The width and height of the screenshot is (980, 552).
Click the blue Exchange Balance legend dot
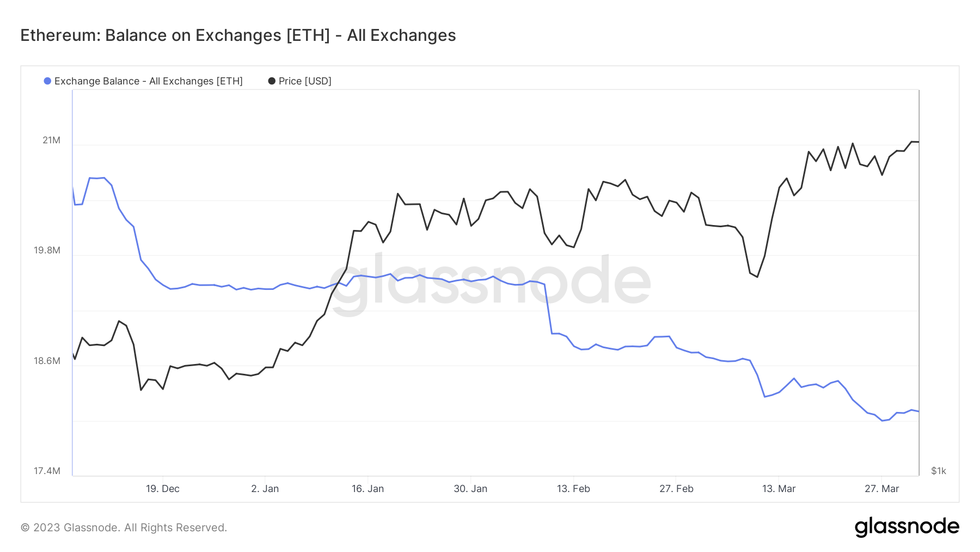click(x=47, y=81)
